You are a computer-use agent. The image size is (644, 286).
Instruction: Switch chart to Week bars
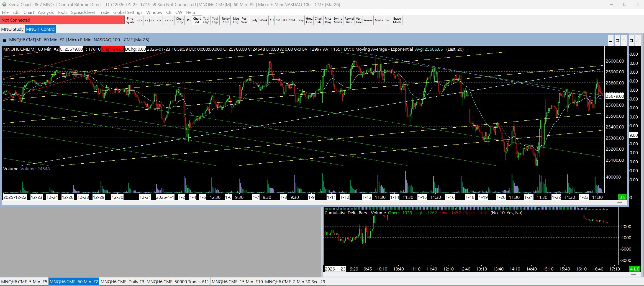click(263, 20)
